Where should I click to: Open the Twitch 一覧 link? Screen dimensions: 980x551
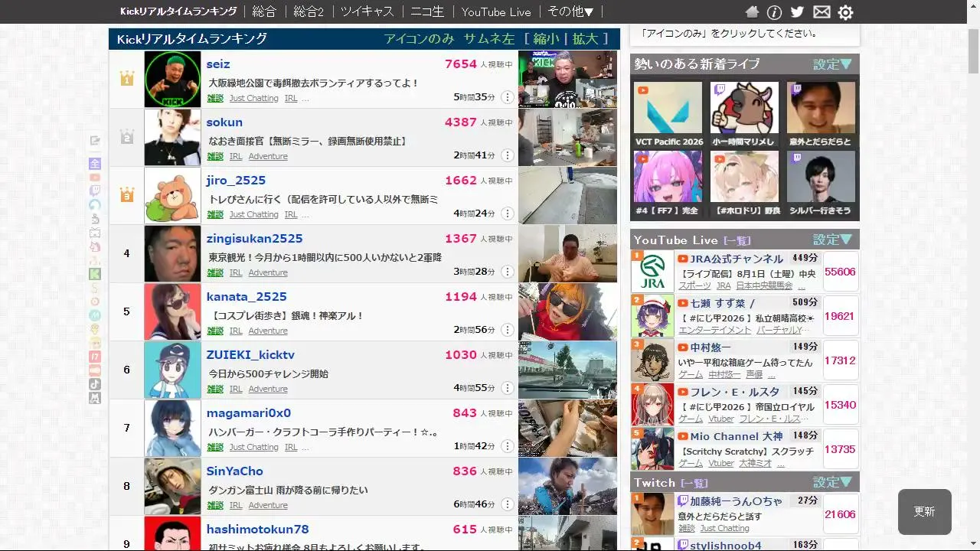tap(694, 483)
